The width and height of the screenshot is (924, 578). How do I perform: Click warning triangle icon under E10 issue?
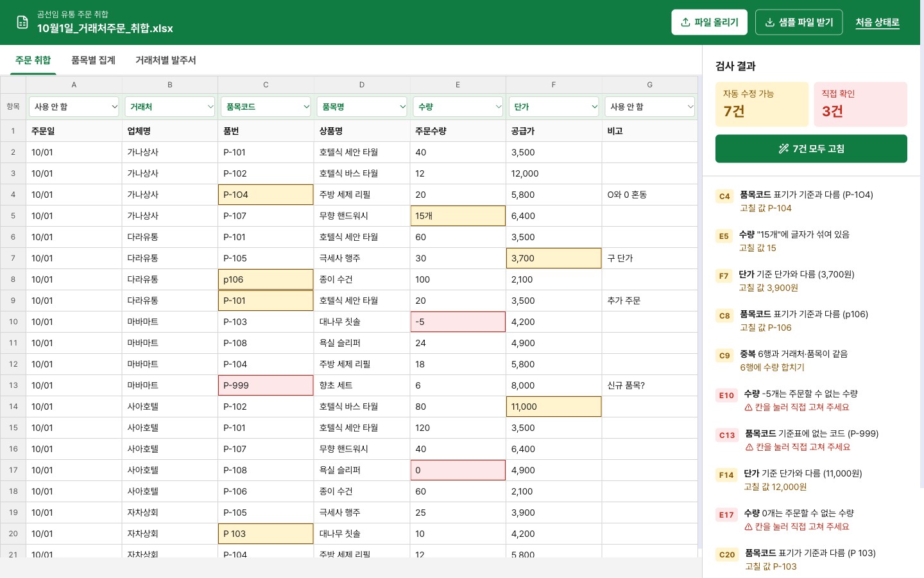click(748, 407)
